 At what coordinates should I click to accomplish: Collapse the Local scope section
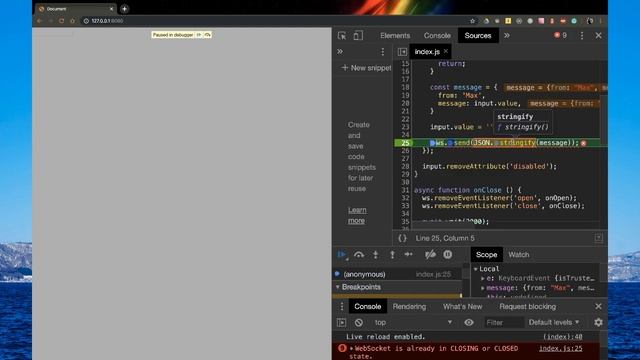point(476,269)
